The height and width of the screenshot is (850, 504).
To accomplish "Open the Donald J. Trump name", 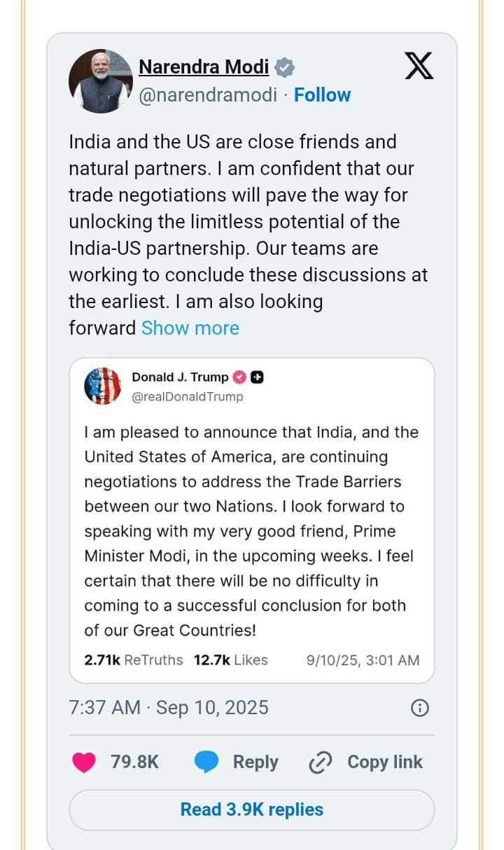I will [x=180, y=377].
